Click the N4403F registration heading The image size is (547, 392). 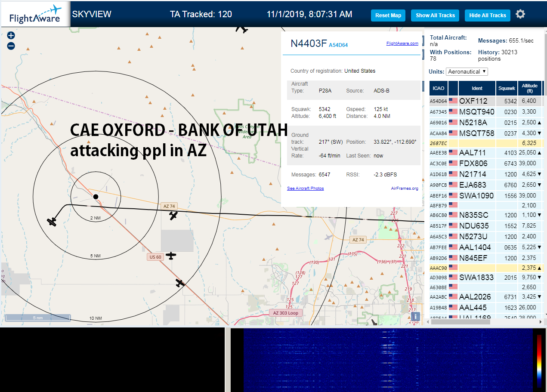(309, 43)
